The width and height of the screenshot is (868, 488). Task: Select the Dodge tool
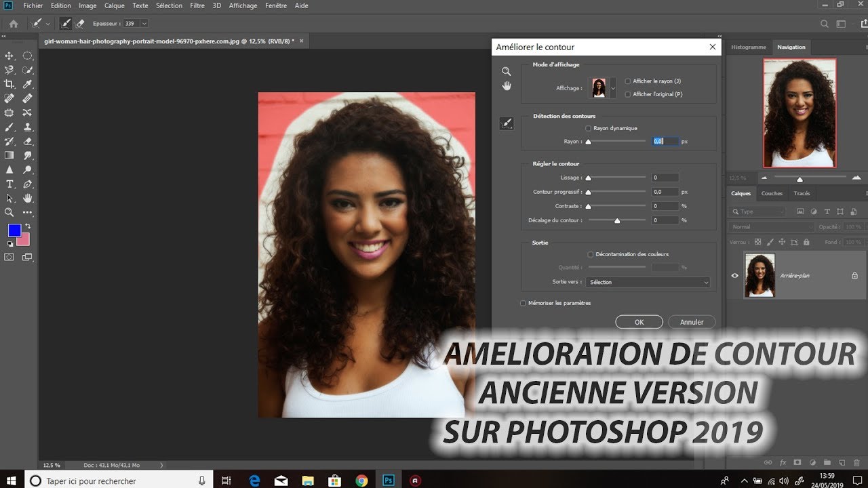tap(28, 169)
